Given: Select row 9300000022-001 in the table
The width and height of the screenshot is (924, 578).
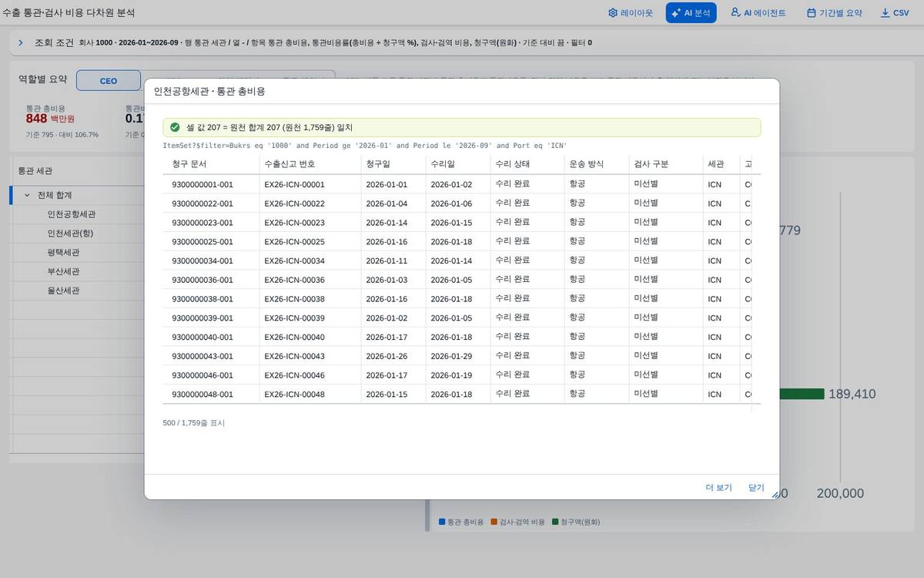Looking at the screenshot, I should coord(457,203).
